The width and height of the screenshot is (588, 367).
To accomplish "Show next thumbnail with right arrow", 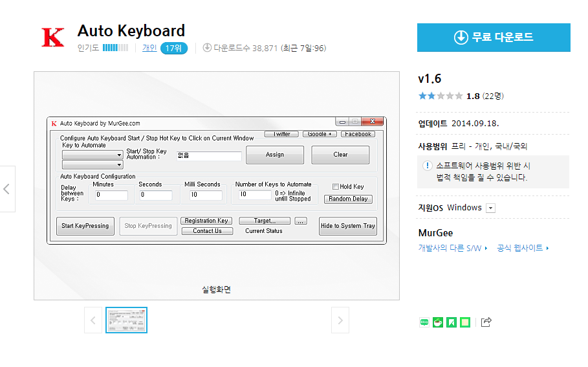I will pyautogui.click(x=340, y=320).
